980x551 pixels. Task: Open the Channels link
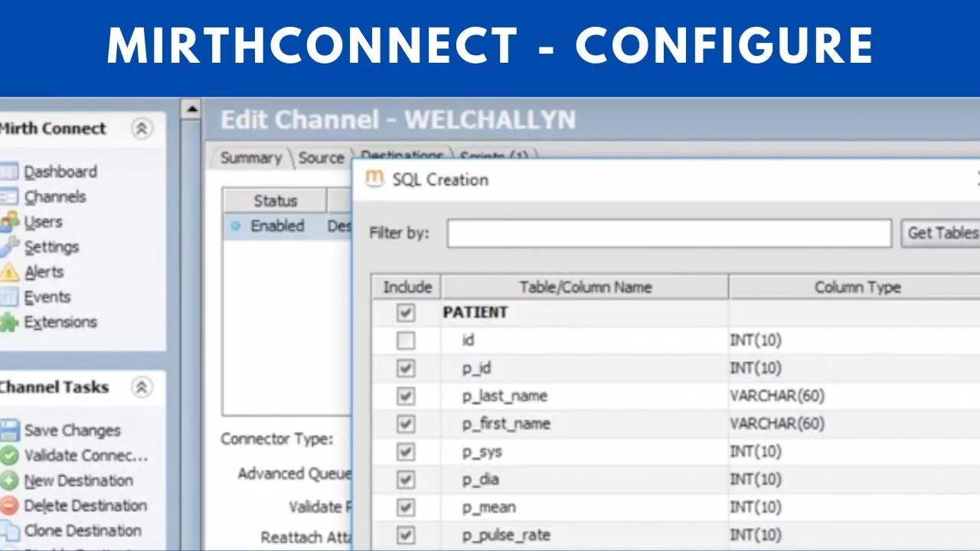pos(55,197)
